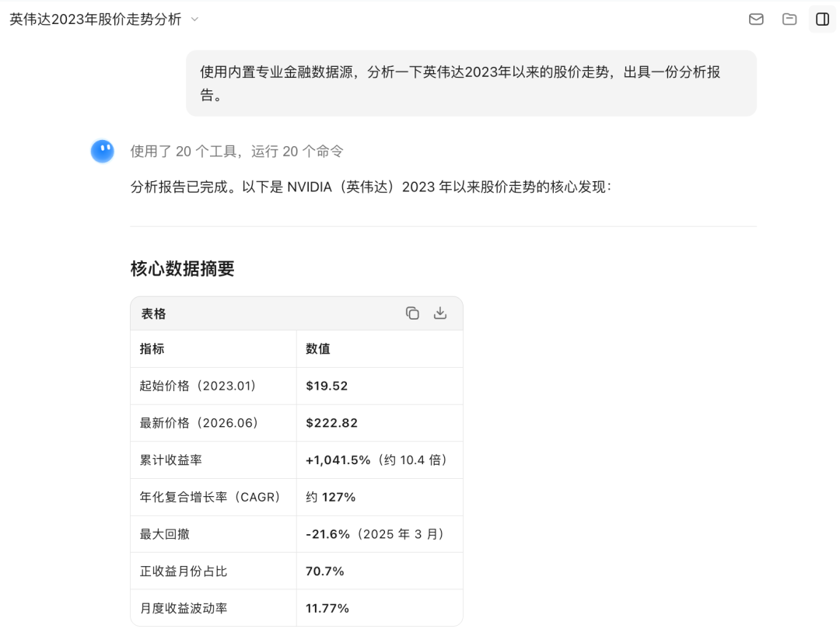Download the table using download icon
The width and height of the screenshot is (840, 636).
click(439, 313)
